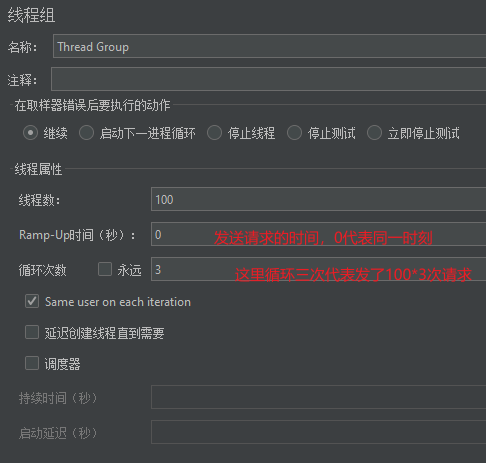Click the 启动延迟（秒） input field
The height and width of the screenshot is (463, 486).
point(318,432)
